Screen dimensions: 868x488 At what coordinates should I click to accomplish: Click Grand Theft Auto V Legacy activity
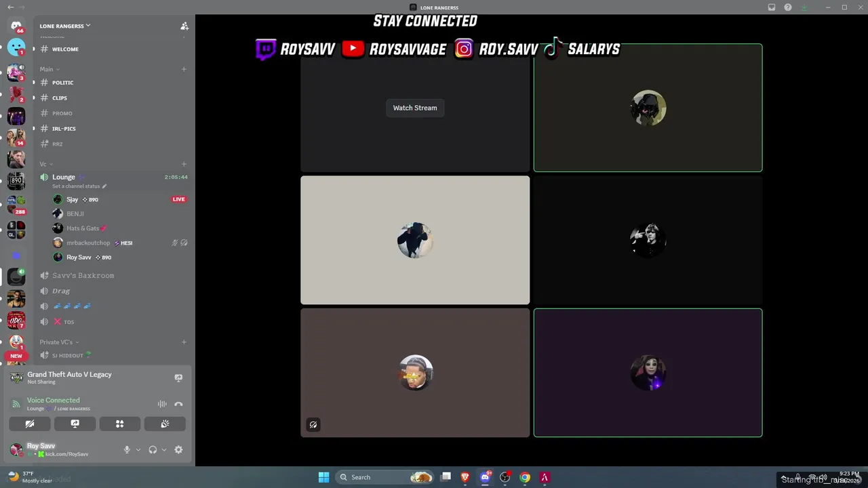click(x=69, y=374)
